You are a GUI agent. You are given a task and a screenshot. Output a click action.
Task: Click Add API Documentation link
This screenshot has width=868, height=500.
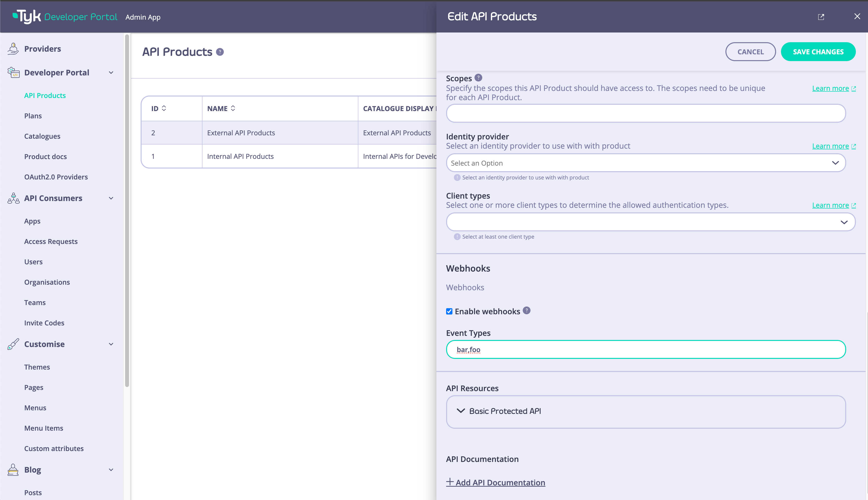(x=495, y=482)
